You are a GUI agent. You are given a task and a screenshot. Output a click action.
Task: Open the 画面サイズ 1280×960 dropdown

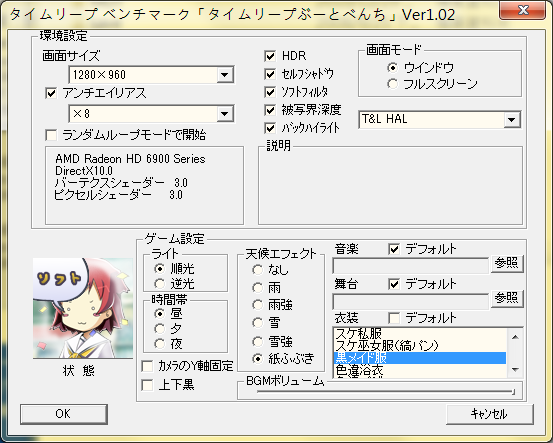151,75
